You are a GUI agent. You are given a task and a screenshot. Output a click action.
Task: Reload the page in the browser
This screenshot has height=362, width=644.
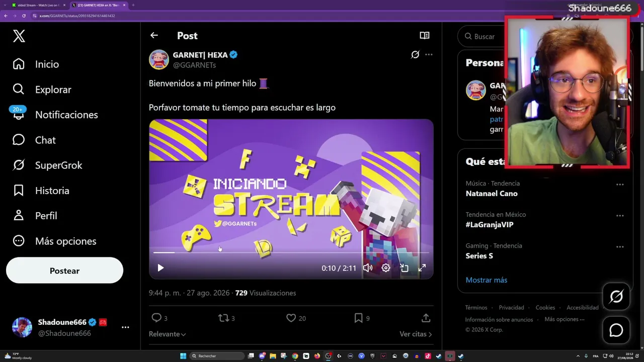tap(24, 16)
